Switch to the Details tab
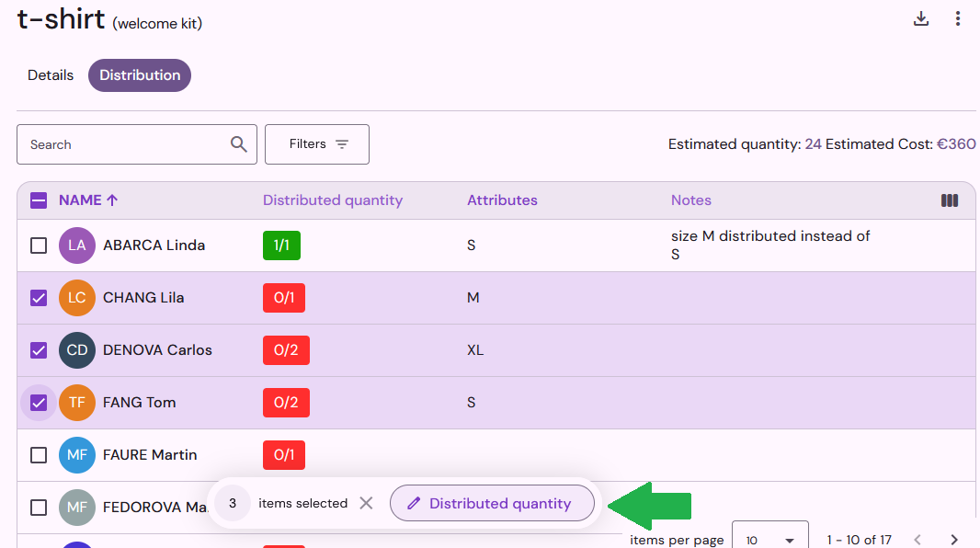 [51, 75]
